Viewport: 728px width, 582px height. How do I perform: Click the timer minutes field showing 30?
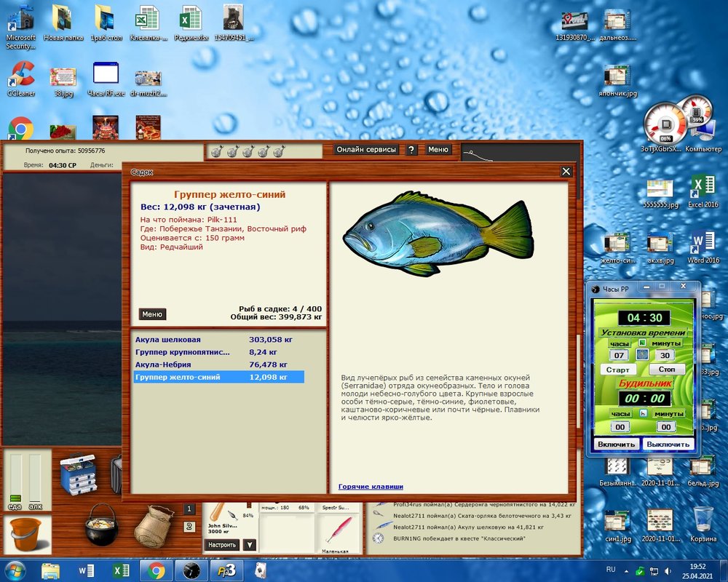664,355
